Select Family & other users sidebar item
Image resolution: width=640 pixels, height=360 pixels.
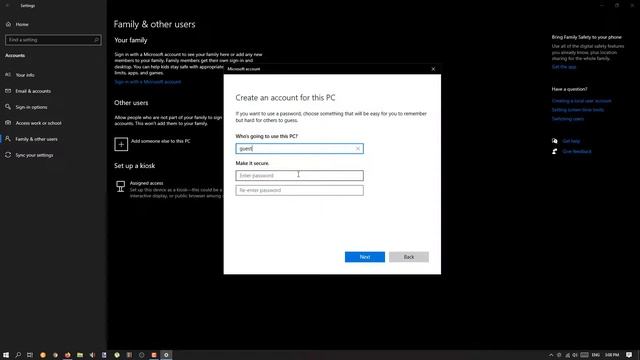[36, 139]
